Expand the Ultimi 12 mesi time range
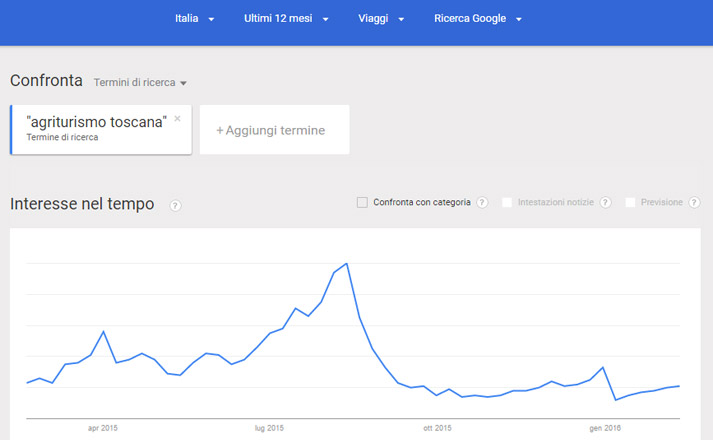This screenshot has width=713, height=440. (286, 19)
